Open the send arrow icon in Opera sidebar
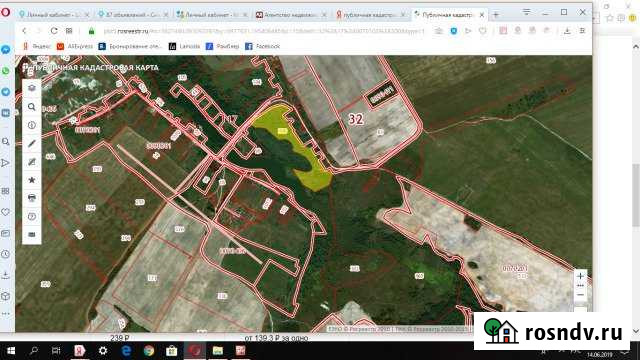640x360 pixels. pyautogui.click(x=5, y=163)
